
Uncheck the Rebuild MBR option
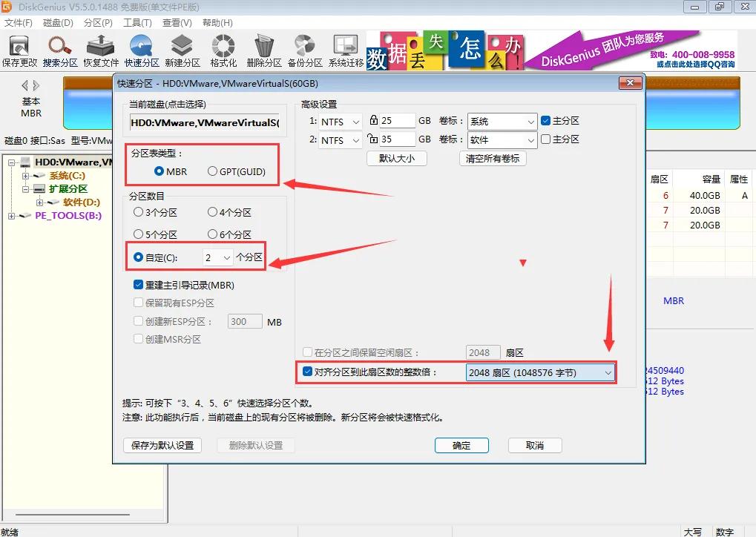point(138,285)
